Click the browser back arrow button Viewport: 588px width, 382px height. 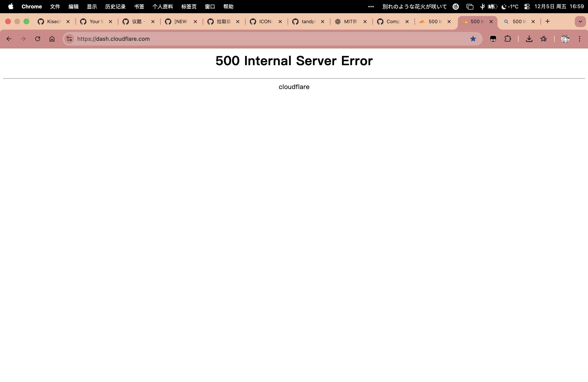pyautogui.click(x=9, y=39)
